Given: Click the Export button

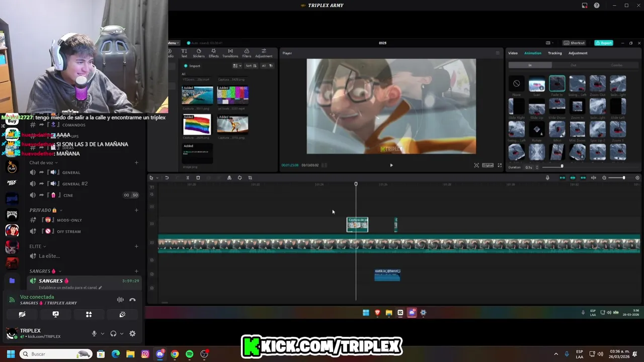Looking at the screenshot, I should (x=604, y=43).
